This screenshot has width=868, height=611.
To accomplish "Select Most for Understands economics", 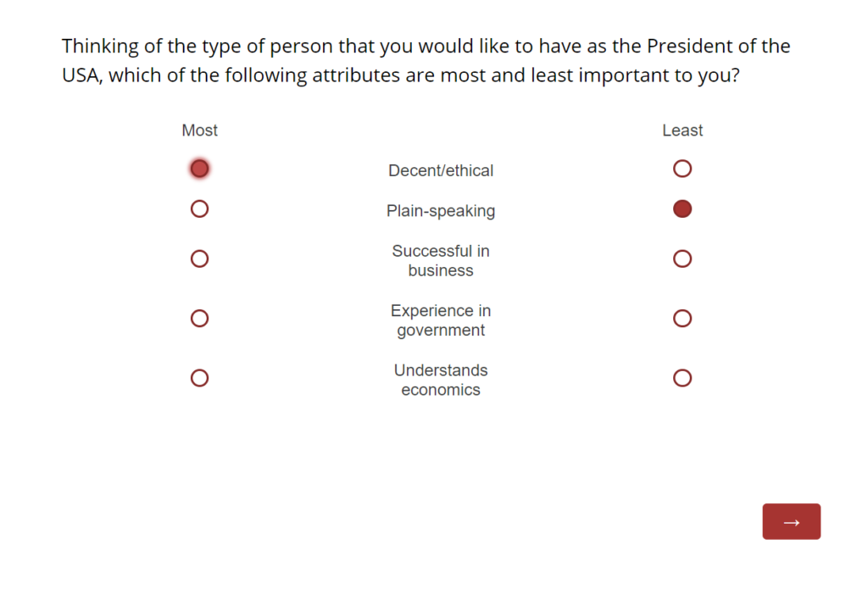I will pos(199,378).
